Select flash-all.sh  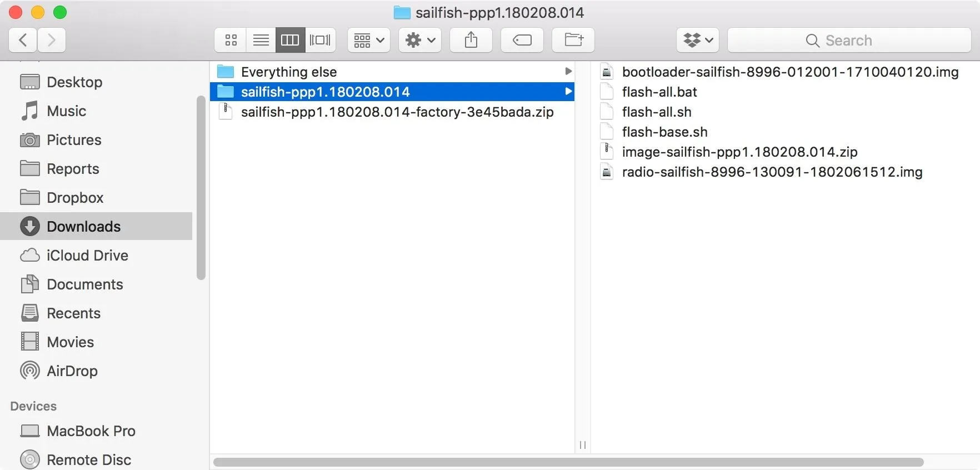[x=784, y=112]
